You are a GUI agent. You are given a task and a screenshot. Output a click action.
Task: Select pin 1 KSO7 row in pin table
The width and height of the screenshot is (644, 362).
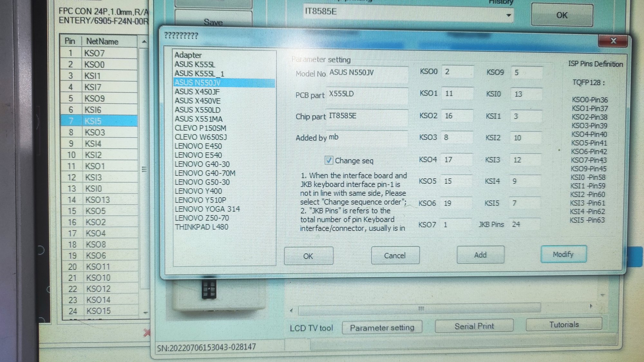coord(99,53)
